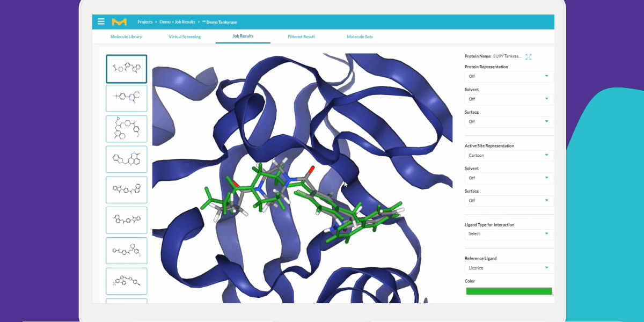
Task: Select the first molecule thumbnail
Action: click(126, 69)
